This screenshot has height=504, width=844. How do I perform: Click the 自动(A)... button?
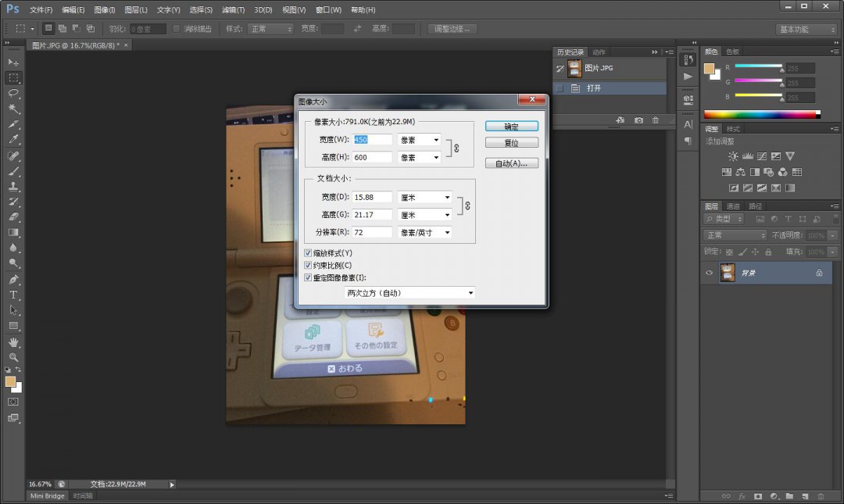coord(511,163)
